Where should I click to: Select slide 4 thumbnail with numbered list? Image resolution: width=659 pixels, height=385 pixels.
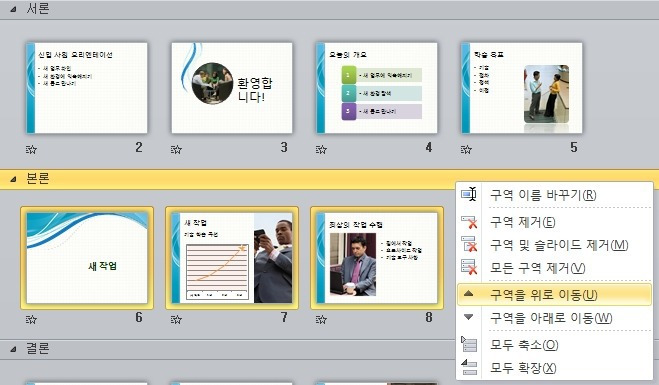(x=377, y=88)
